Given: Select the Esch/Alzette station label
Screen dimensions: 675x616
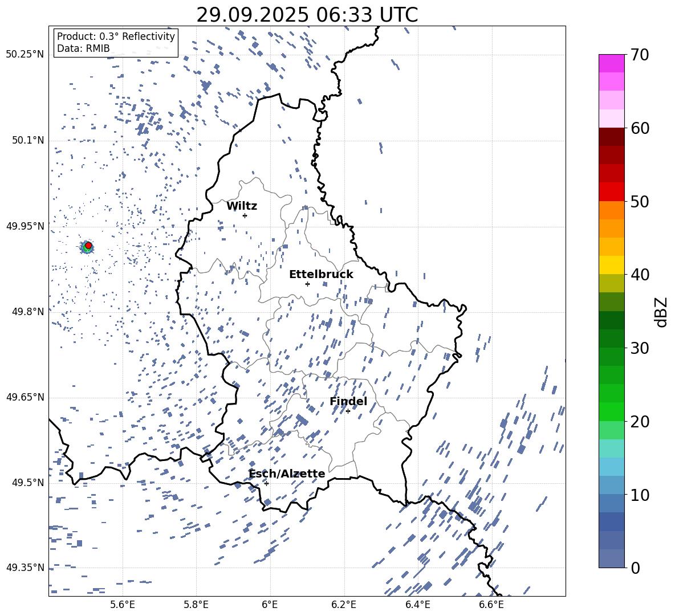Looking at the screenshot, I should (x=287, y=474).
